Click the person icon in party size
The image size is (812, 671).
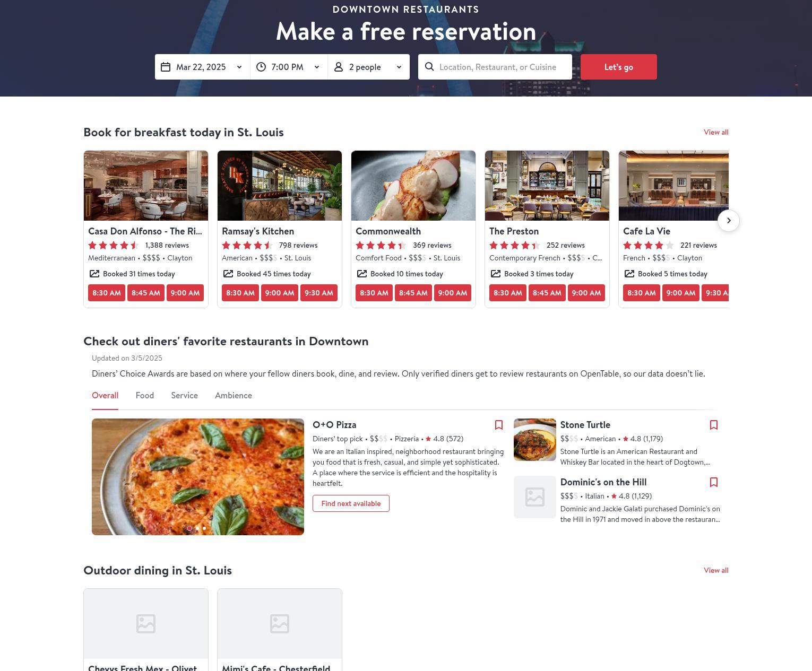[339, 67]
